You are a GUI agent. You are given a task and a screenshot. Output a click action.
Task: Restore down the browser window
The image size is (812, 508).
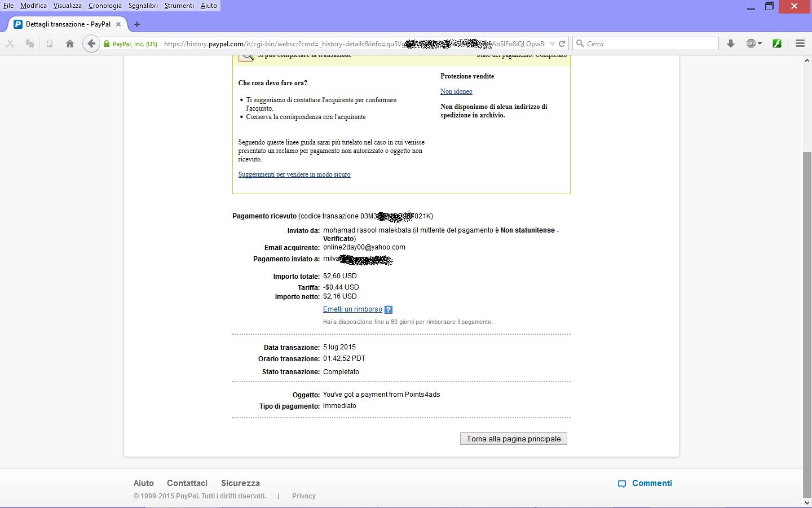pos(769,7)
